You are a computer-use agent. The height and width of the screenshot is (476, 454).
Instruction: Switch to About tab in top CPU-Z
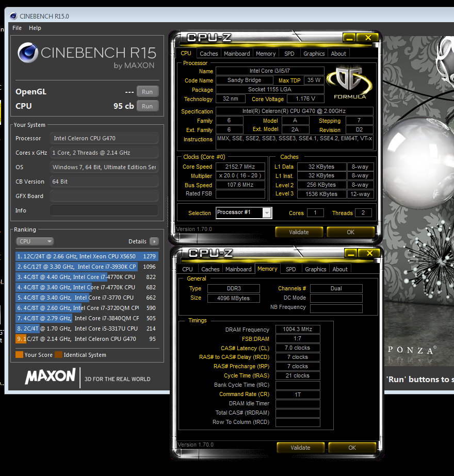pyautogui.click(x=338, y=54)
